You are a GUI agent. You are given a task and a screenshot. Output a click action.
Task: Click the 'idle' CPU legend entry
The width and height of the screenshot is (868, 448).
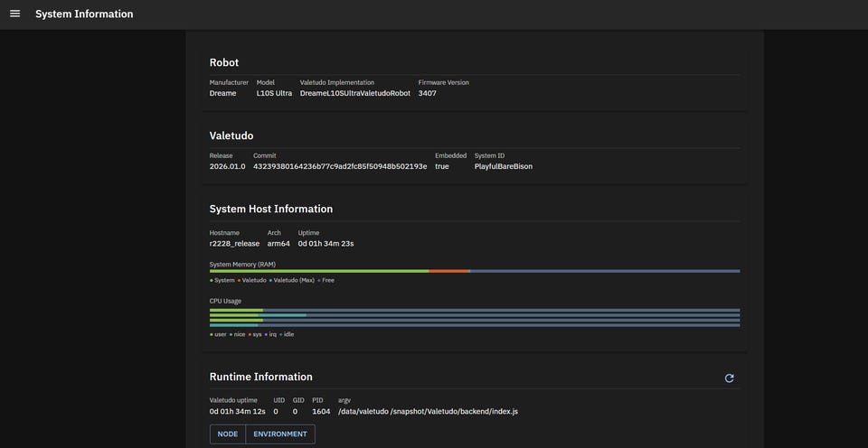point(288,334)
